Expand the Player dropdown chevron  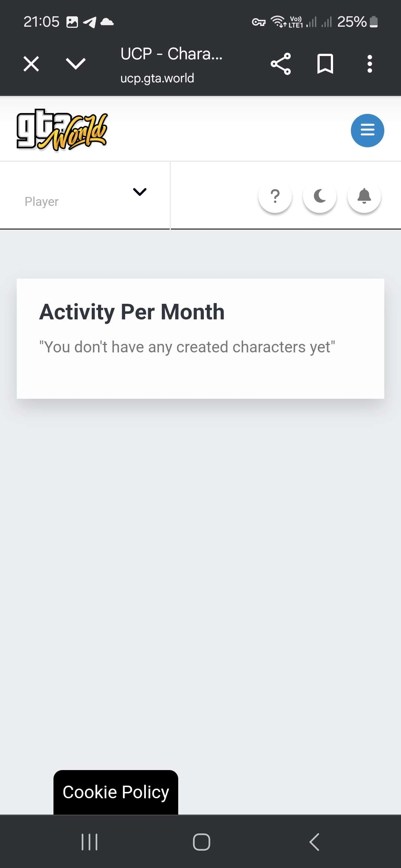coord(140,192)
